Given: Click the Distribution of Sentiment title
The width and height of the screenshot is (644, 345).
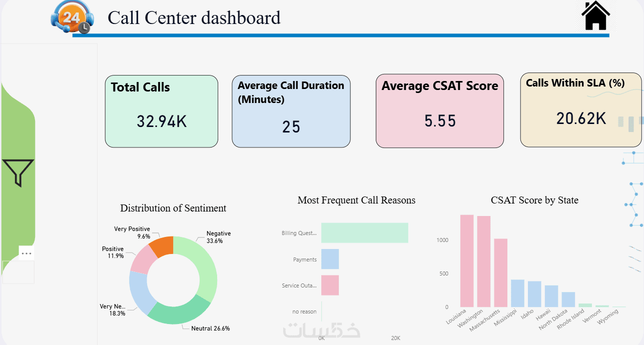Looking at the screenshot, I should point(173,208).
